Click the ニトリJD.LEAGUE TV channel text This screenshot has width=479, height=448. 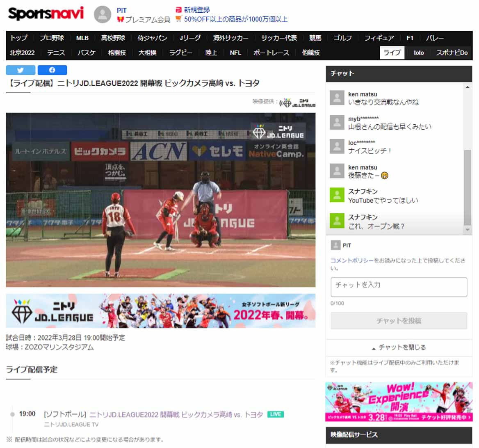(71, 425)
